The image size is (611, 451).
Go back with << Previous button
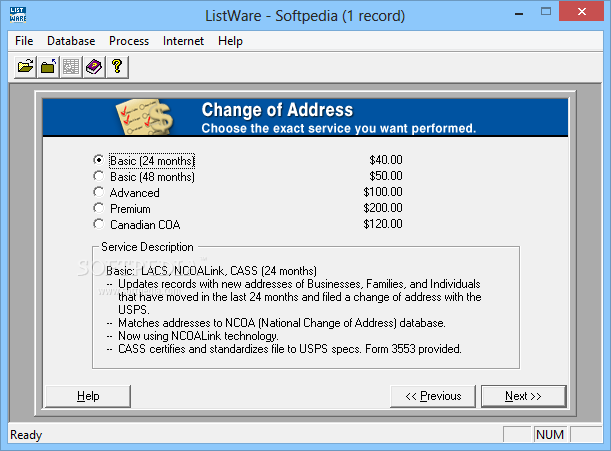coord(433,396)
